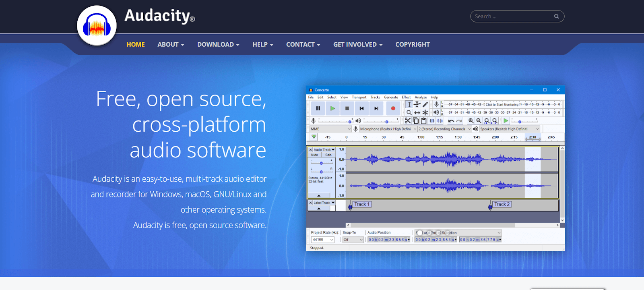
Task: Open the Microphone recording device dropdown
Action: click(x=388, y=129)
